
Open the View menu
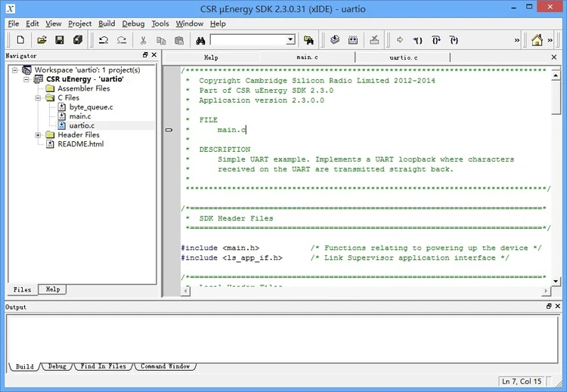pyautogui.click(x=53, y=24)
